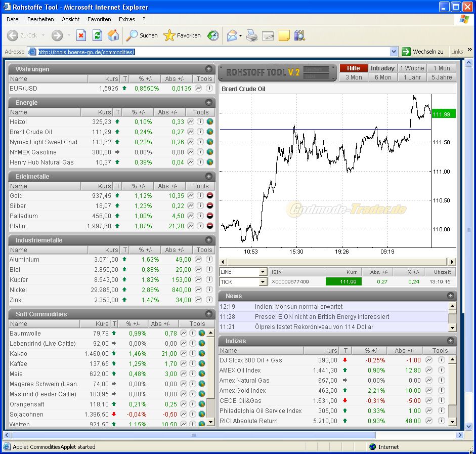This screenshot has width=476, height=454.
Task: Click the browser Refresh icon
Action: click(98, 35)
